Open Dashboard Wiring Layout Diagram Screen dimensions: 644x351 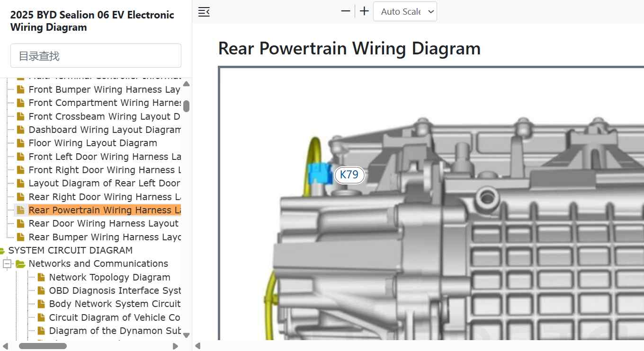105,130
